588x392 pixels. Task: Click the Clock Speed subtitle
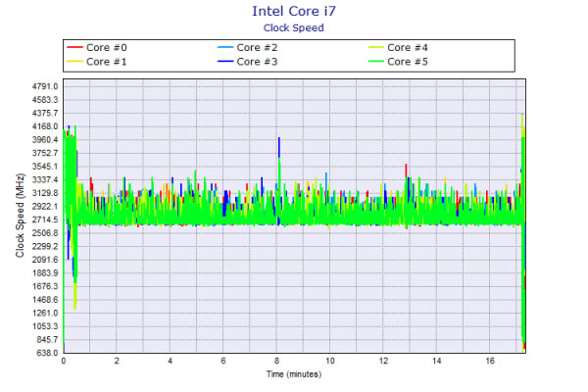[x=294, y=27]
